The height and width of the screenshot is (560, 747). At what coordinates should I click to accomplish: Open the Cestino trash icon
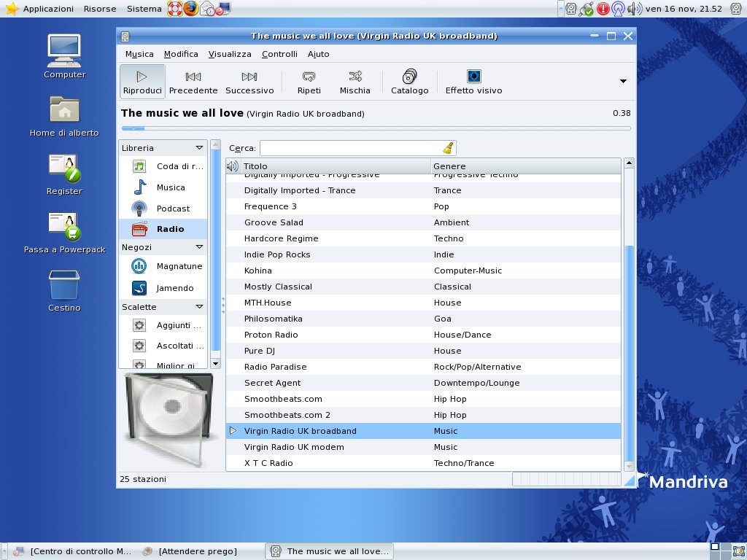click(64, 291)
